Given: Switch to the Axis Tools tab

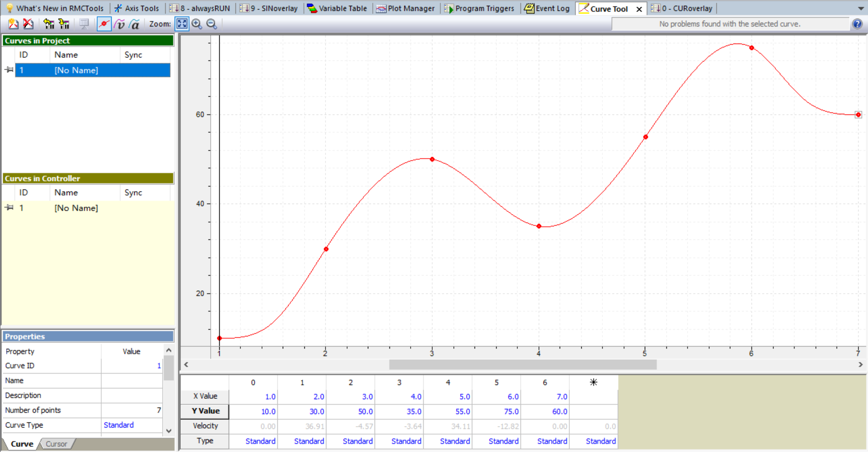Looking at the screenshot, I should coord(137,8).
